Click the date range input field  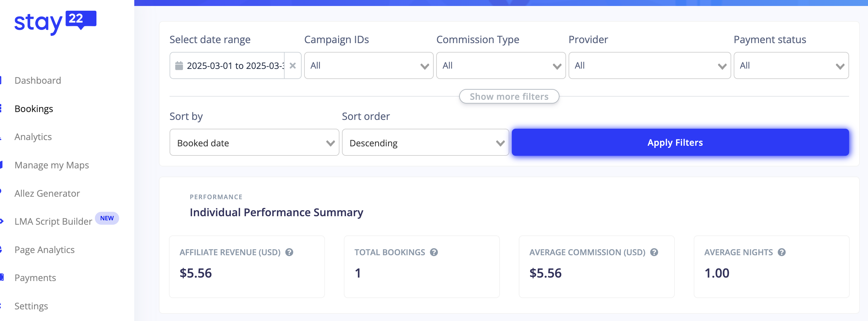235,65
